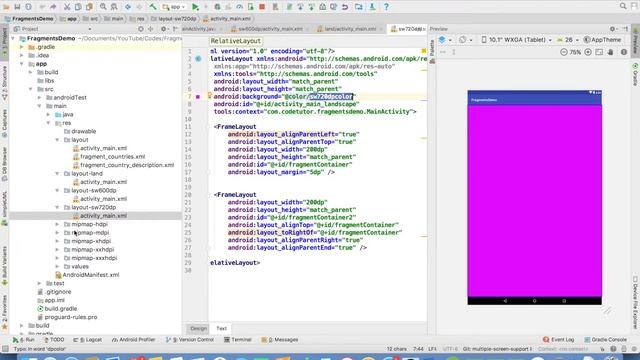This screenshot has height=360, width=640.
Task: Toggle the Structure side tool window
Action: (4, 83)
